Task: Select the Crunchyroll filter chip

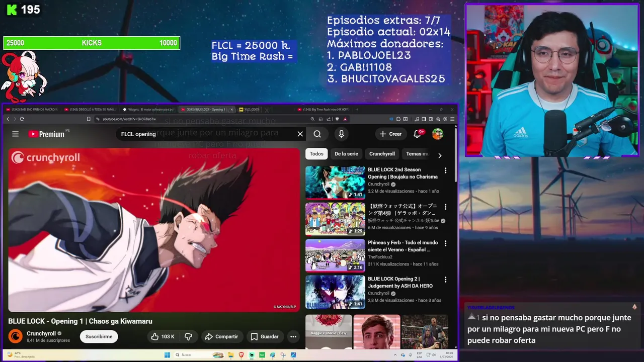Action: (382, 154)
